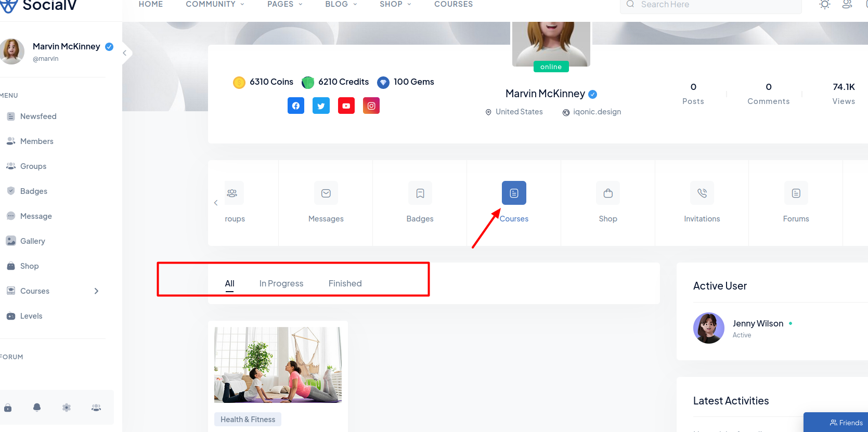Click the profile header avatar image
The height and width of the screenshot is (432, 868).
(551, 44)
